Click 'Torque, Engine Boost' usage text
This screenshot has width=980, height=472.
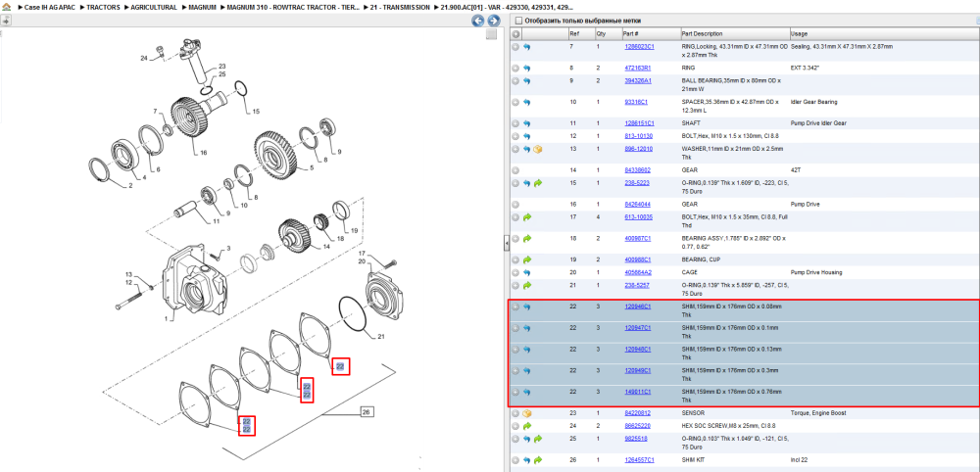pyautogui.click(x=815, y=413)
